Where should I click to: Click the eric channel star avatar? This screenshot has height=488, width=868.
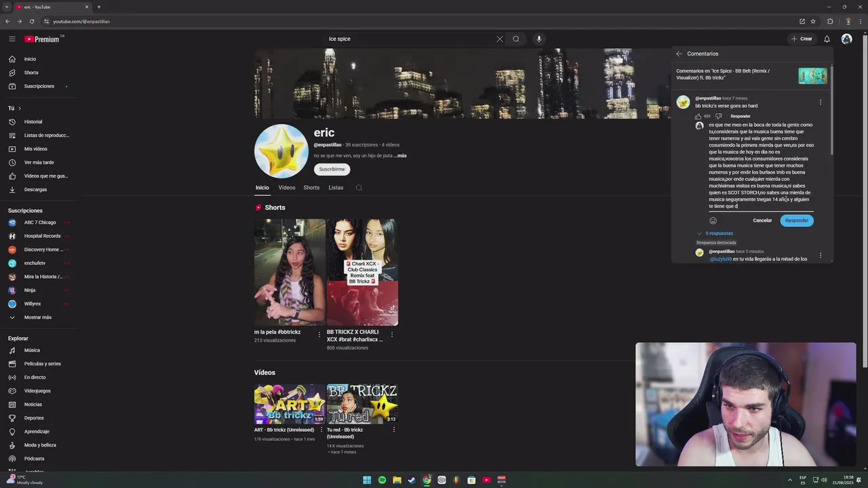[281, 151]
